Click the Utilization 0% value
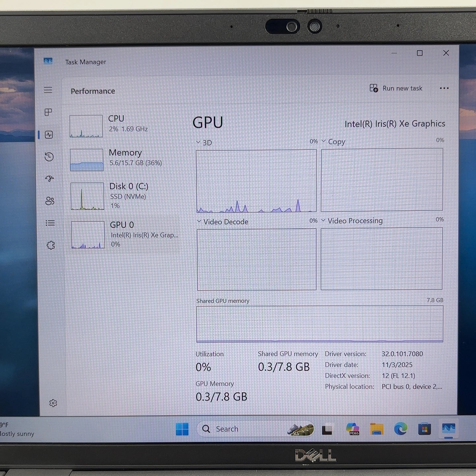Screen dimensions: 476x476 (x=203, y=367)
